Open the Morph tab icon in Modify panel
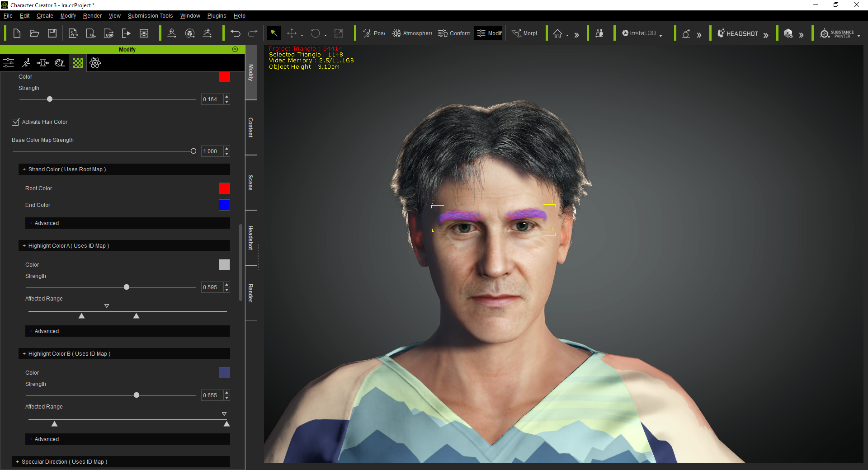Image resolution: width=868 pixels, height=470 pixels. pyautogui.click(x=43, y=63)
